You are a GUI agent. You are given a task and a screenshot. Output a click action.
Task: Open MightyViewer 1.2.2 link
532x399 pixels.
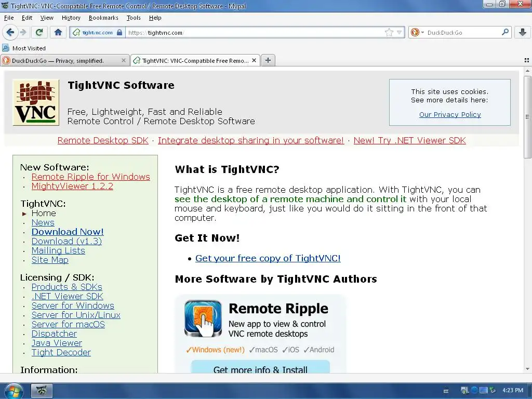(72, 187)
